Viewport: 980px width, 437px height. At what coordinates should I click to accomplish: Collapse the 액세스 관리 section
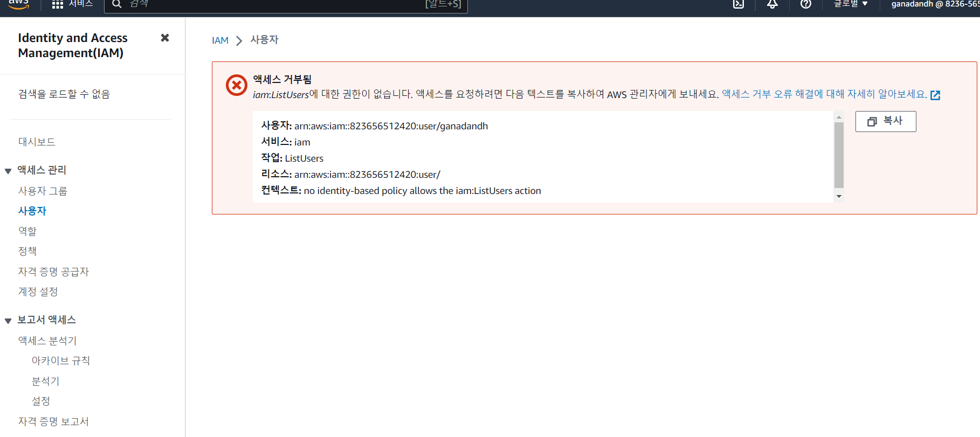(x=8, y=171)
